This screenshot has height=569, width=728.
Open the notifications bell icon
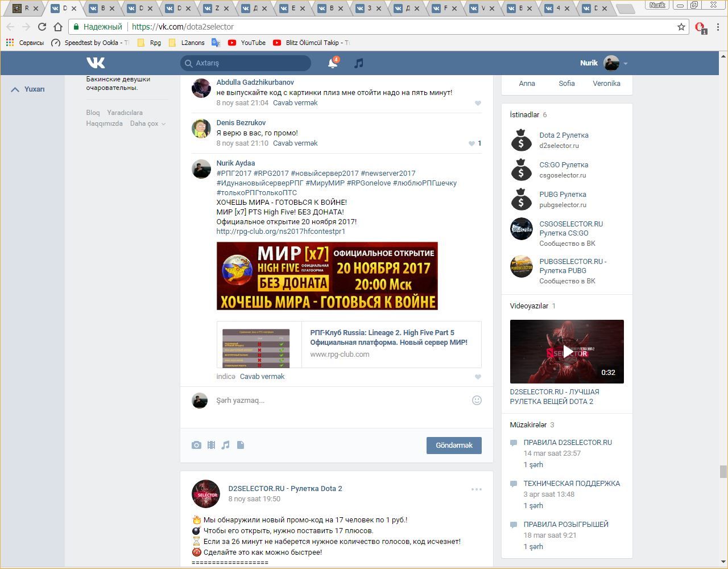tap(333, 63)
